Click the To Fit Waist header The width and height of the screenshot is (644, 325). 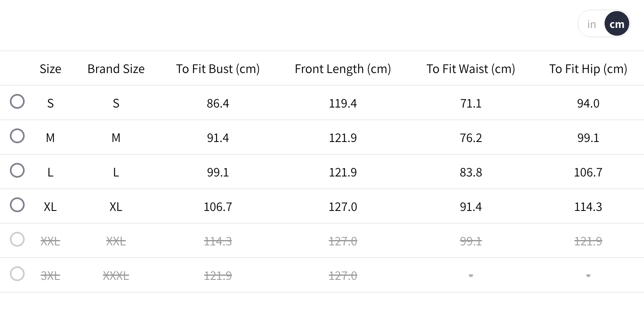(471, 69)
